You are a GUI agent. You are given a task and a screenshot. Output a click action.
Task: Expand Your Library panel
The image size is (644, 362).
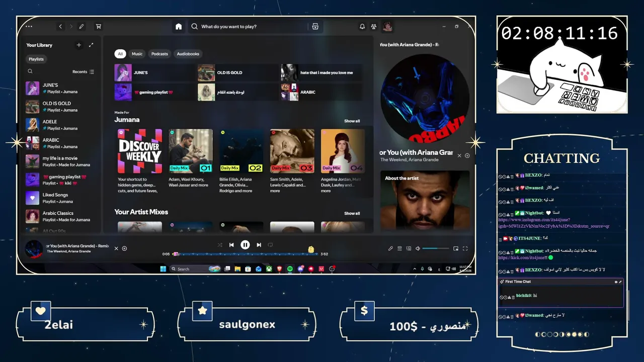pos(91,45)
